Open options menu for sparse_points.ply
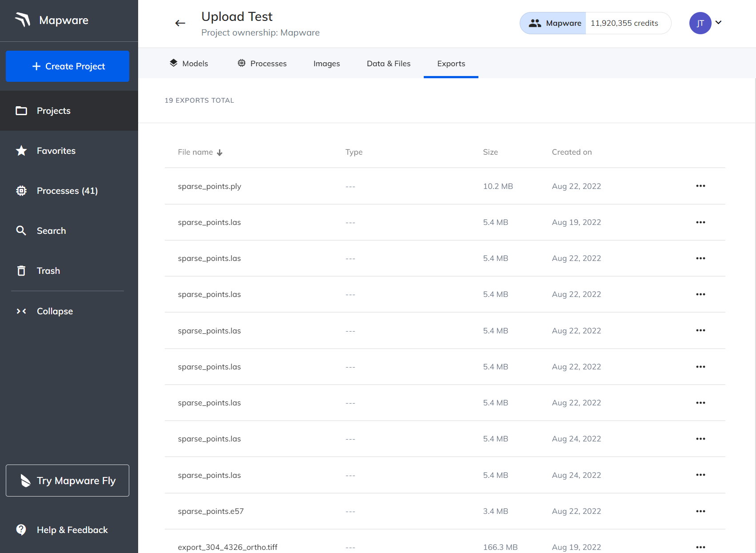The width and height of the screenshot is (756, 553). [700, 186]
